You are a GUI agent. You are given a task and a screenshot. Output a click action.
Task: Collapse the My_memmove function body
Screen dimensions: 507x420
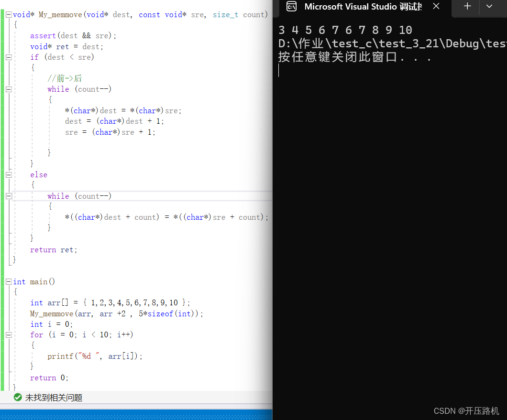tap(8, 14)
